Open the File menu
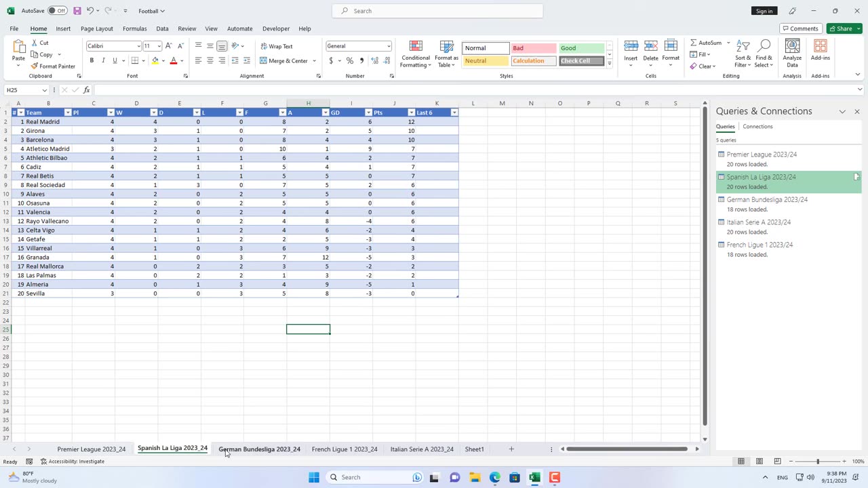 14,28
